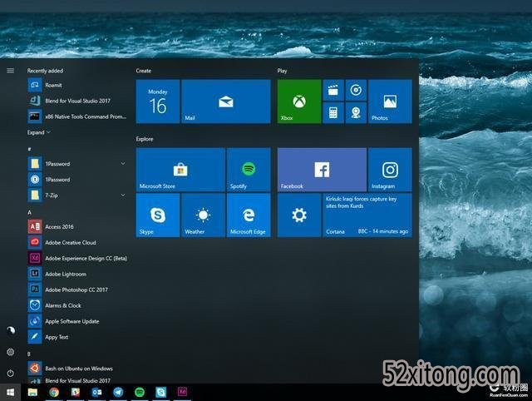
Task: Expand the 7-Zip folder chevron
Action: (123, 196)
